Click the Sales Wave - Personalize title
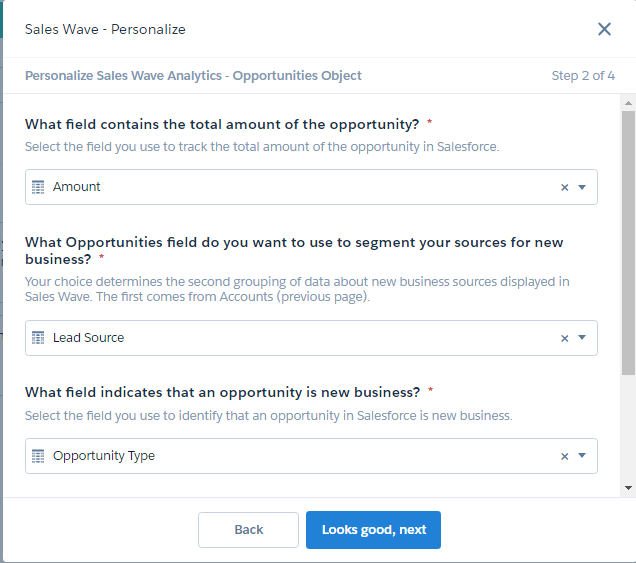This screenshot has width=636, height=563. coord(105,29)
